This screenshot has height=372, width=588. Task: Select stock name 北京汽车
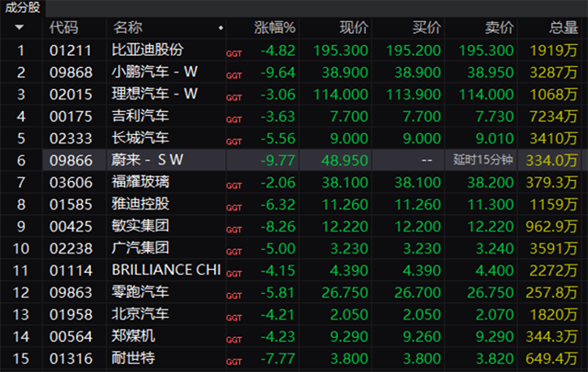click(141, 314)
